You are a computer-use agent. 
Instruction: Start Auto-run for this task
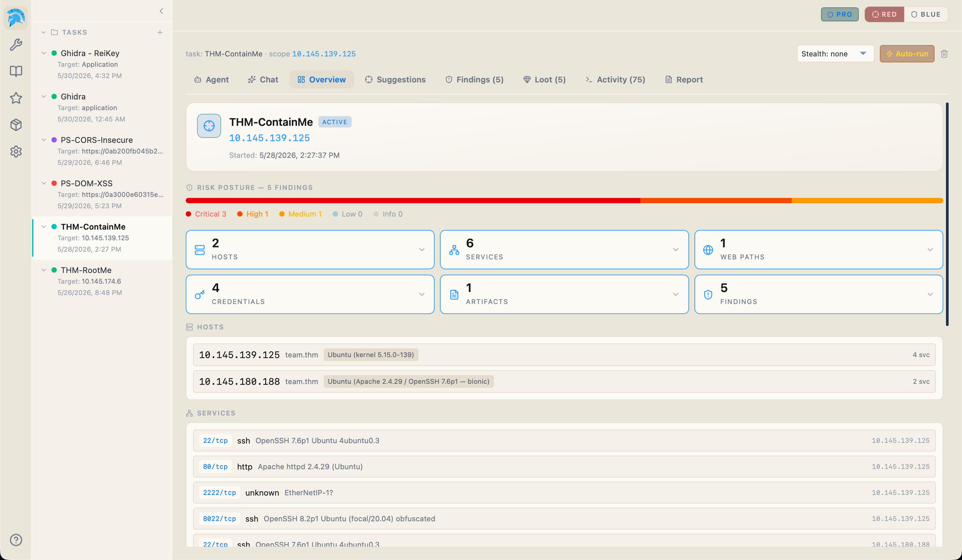click(x=907, y=54)
